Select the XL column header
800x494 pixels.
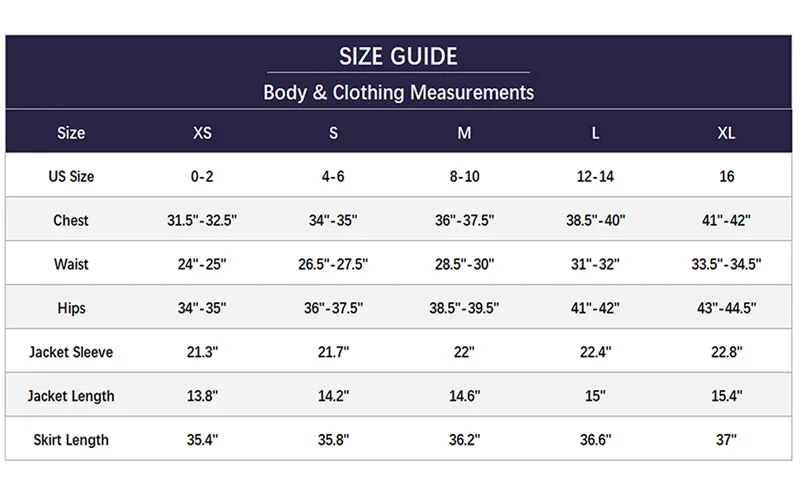click(x=726, y=133)
